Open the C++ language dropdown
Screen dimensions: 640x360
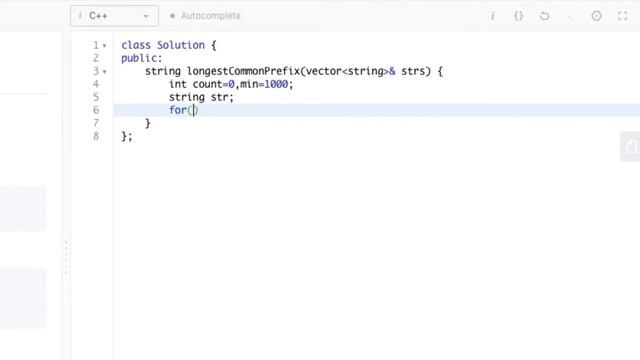click(114, 16)
